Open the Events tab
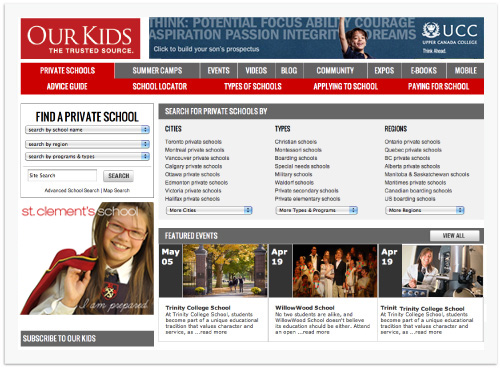The image size is (500, 368). [x=218, y=71]
